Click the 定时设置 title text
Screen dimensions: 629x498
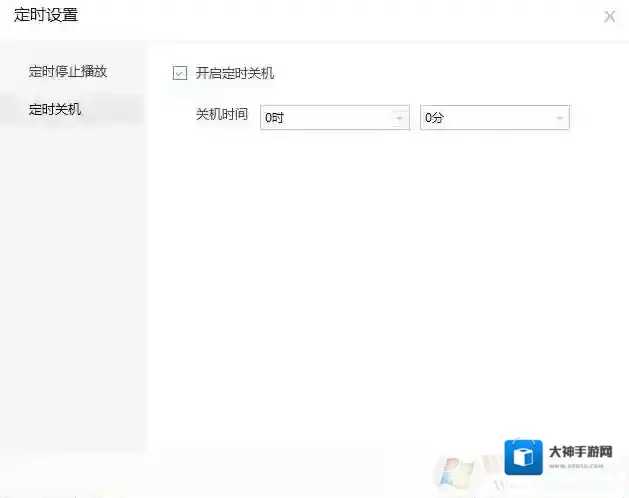tap(46, 15)
